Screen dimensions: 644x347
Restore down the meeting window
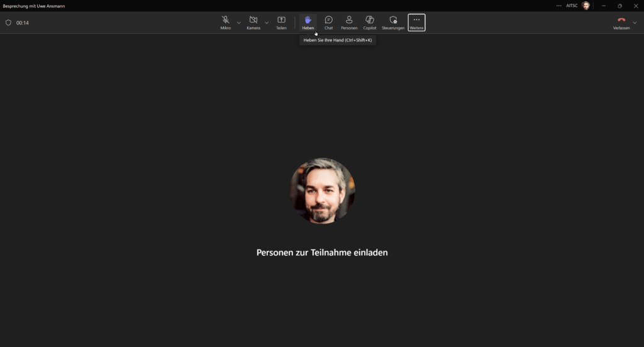pos(619,6)
